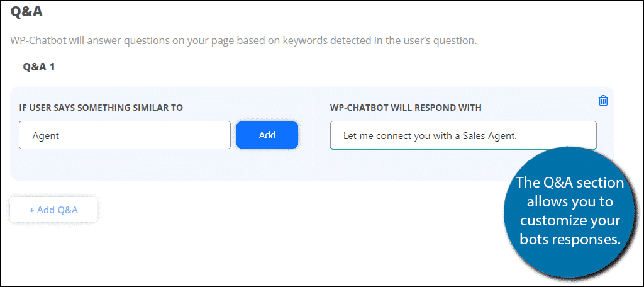This screenshot has width=644, height=287.
Task: Click the vertical divider in the Q&A card
Action: 313,133
